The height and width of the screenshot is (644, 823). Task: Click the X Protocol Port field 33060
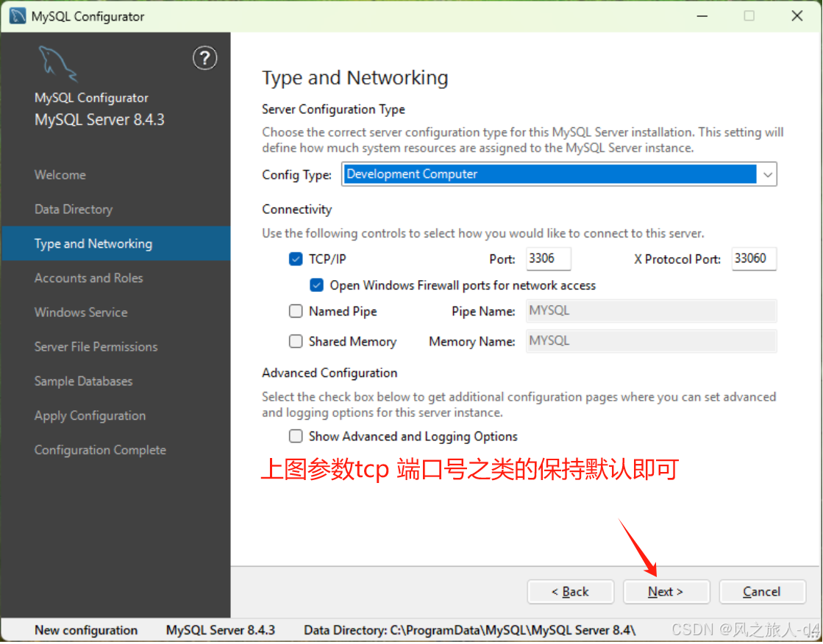coord(755,260)
